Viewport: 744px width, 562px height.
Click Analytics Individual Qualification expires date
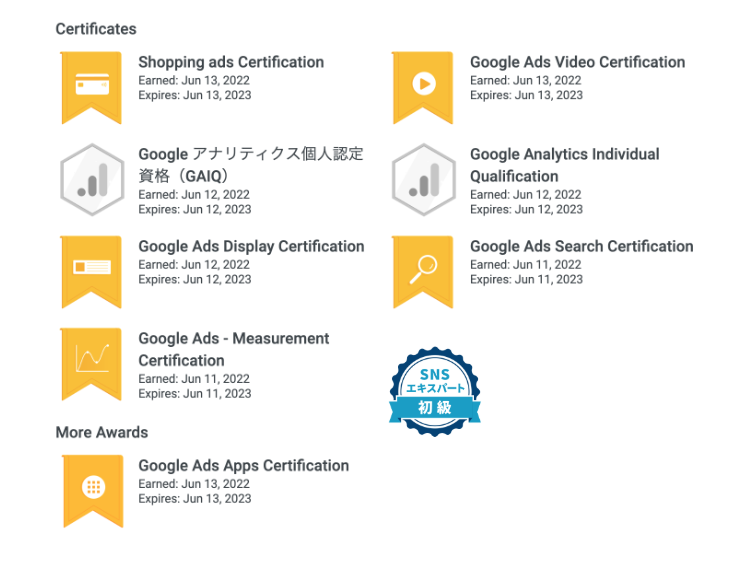(x=526, y=209)
